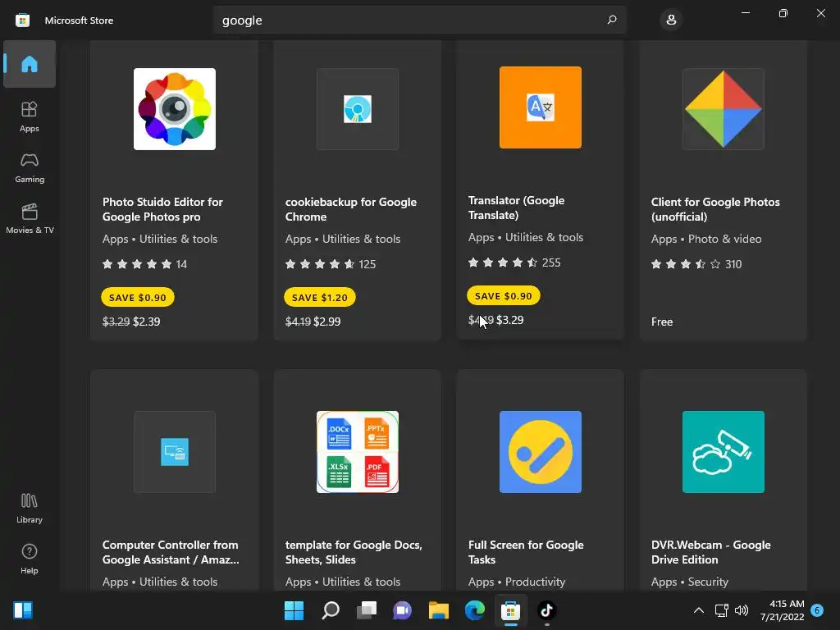
Task: Click the Free label on Google Photos client
Action: (x=662, y=322)
